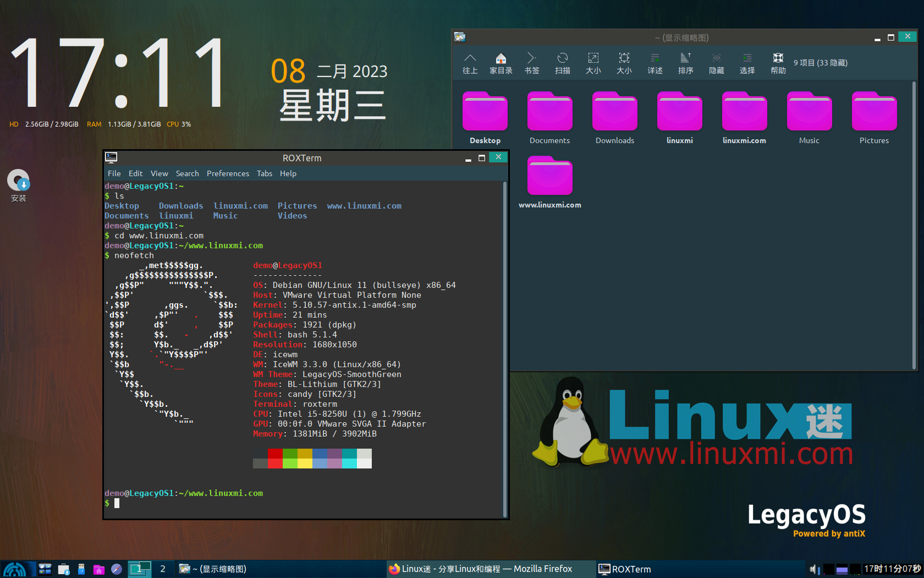Select the Downloads folder icon

click(x=615, y=118)
